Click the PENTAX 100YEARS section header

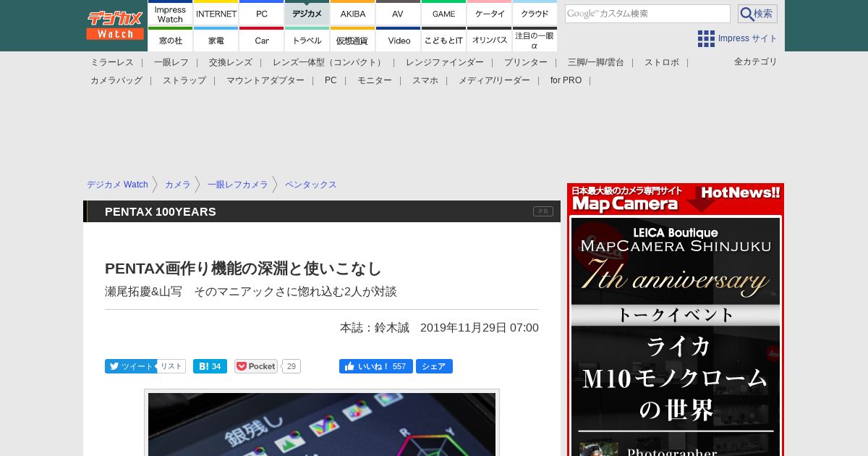pyautogui.click(x=161, y=211)
